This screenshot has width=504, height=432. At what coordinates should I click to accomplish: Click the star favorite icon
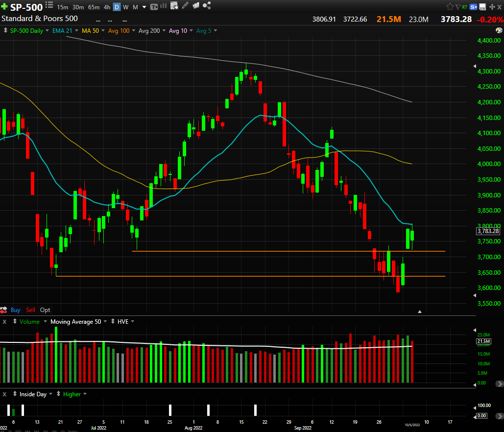pyautogui.click(x=450, y=6)
